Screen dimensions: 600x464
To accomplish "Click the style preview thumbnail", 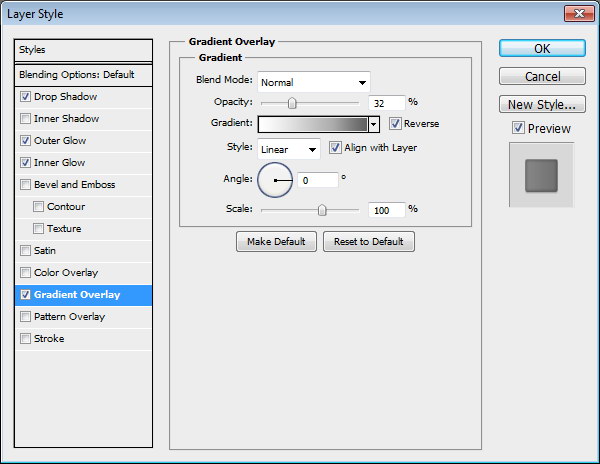I will point(540,175).
